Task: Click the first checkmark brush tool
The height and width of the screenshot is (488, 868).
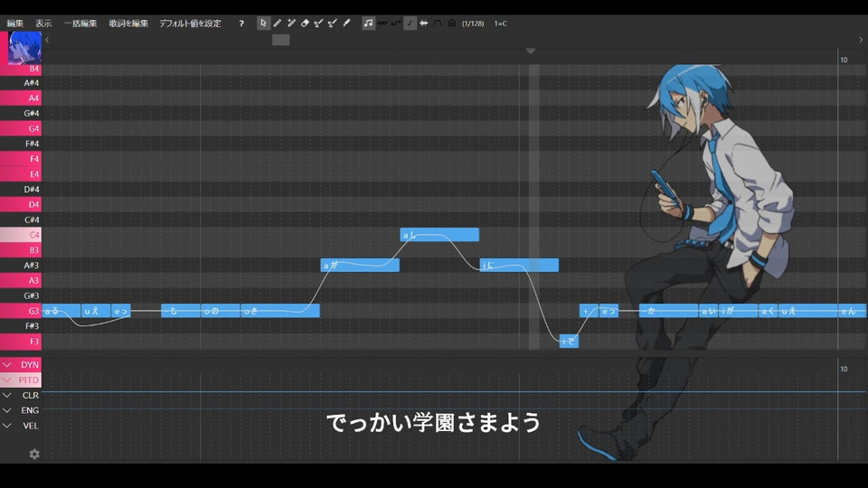Action: coord(319,23)
